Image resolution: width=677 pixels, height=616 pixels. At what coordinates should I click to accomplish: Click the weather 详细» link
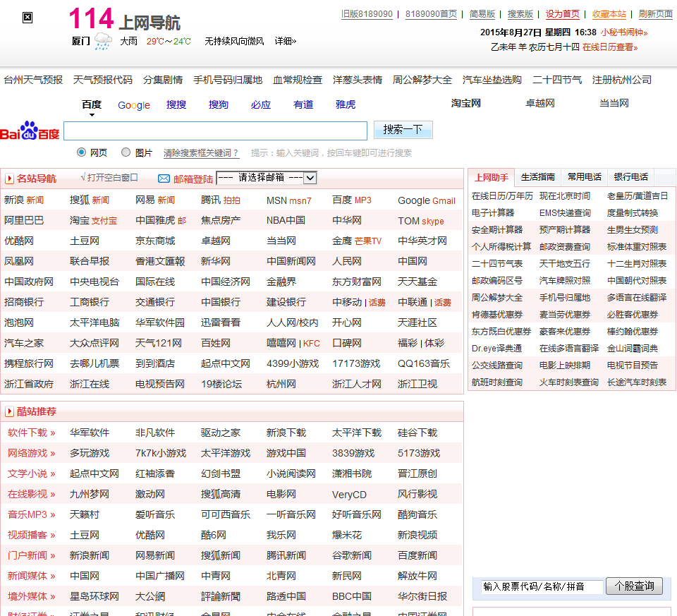coord(286,41)
